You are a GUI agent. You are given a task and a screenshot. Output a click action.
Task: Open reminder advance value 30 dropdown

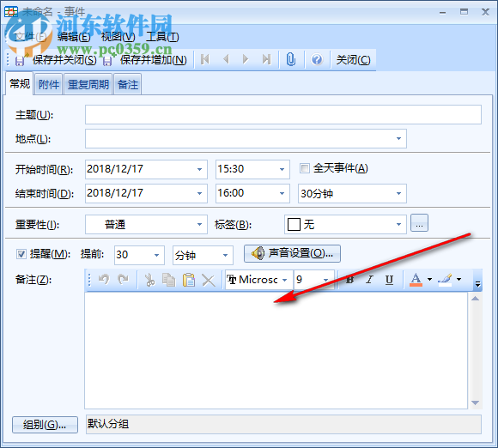click(x=156, y=255)
